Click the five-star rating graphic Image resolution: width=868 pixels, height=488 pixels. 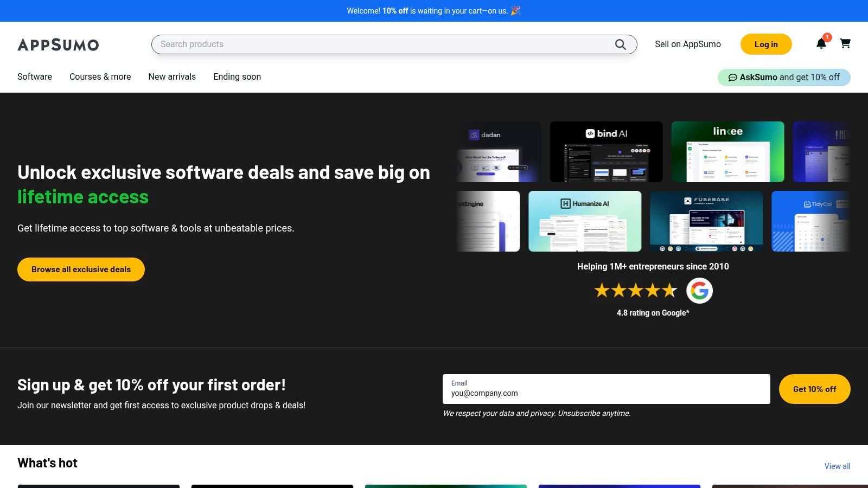pyautogui.click(x=636, y=291)
